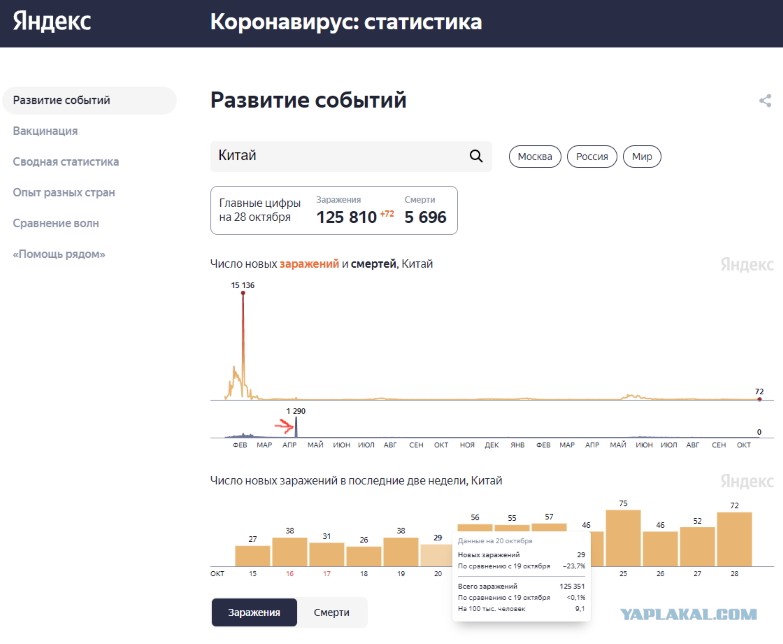The image size is (783, 644).
Task: Click the +72 daily change value
Action: click(x=387, y=214)
